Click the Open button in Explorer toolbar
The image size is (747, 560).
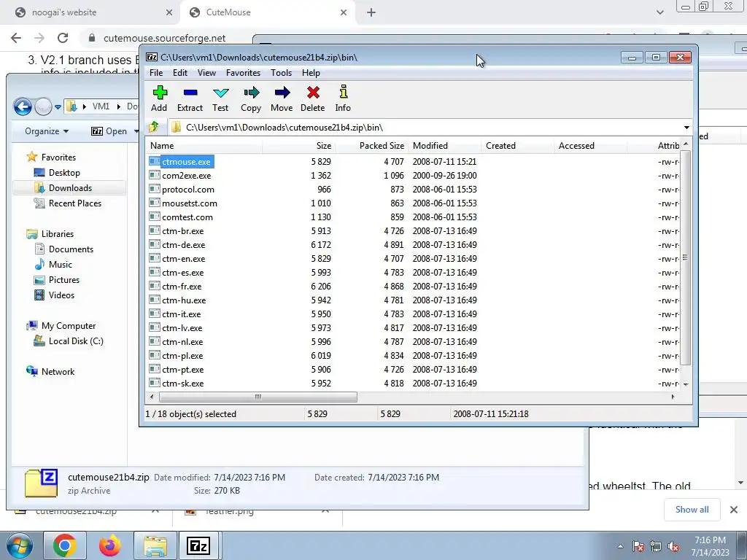tap(109, 131)
